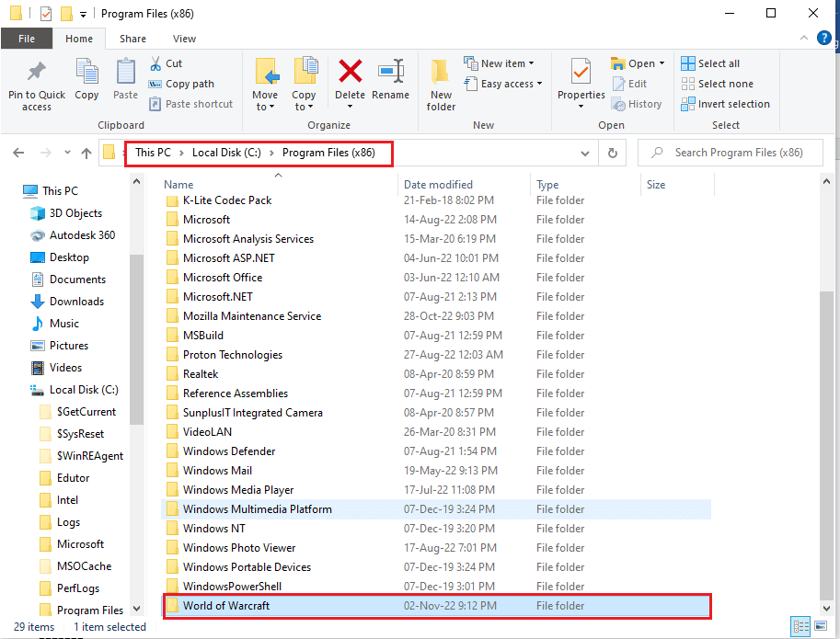The image size is (840, 639).
Task: Select the VideoLAN folder
Action: (436, 432)
